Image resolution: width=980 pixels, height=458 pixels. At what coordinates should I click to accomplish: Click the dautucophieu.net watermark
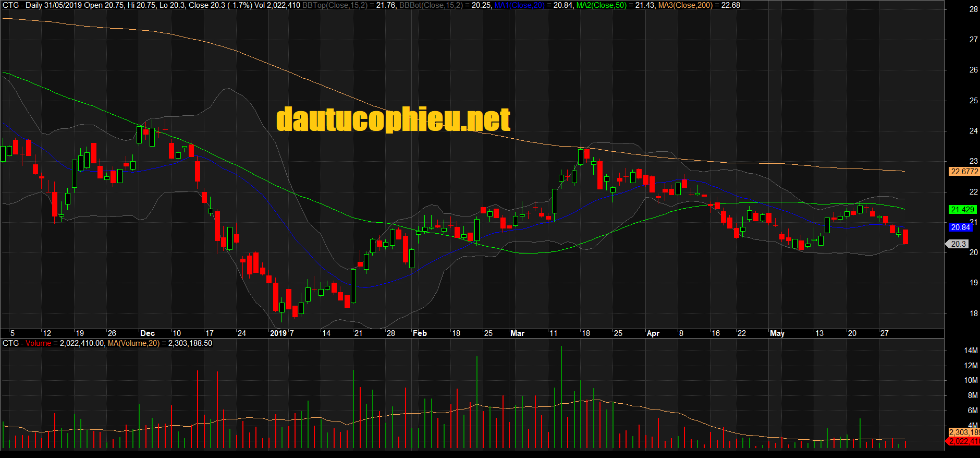tap(393, 119)
